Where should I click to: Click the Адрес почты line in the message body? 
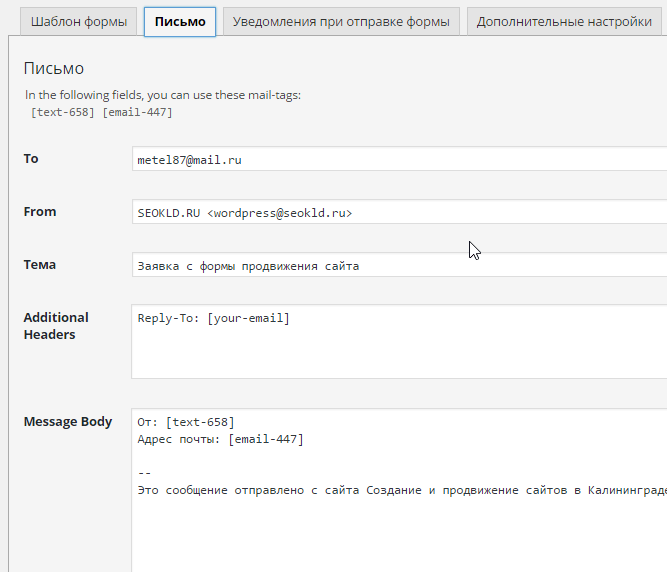tap(220, 439)
